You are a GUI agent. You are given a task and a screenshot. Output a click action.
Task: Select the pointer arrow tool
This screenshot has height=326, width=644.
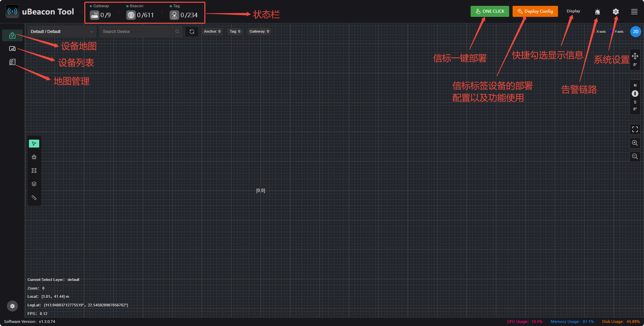(x=34, y=143)
